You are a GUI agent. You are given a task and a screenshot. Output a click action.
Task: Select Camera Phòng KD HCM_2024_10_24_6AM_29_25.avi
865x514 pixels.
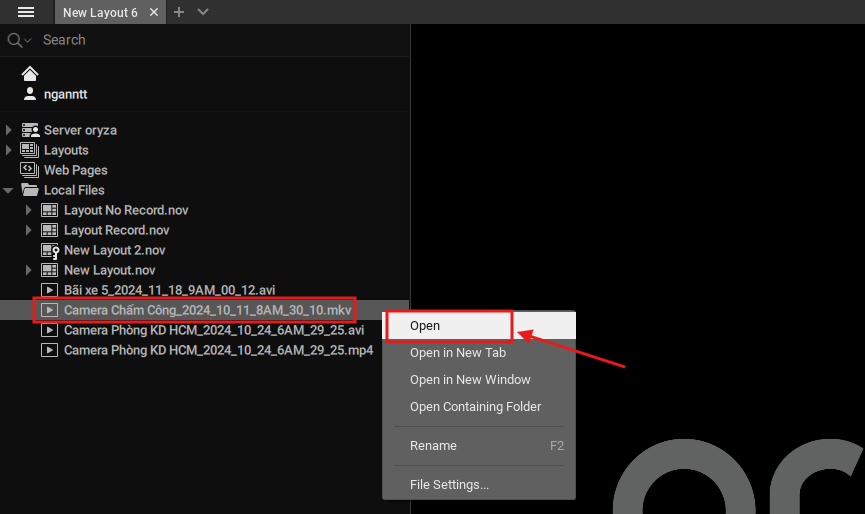(214, 330)
